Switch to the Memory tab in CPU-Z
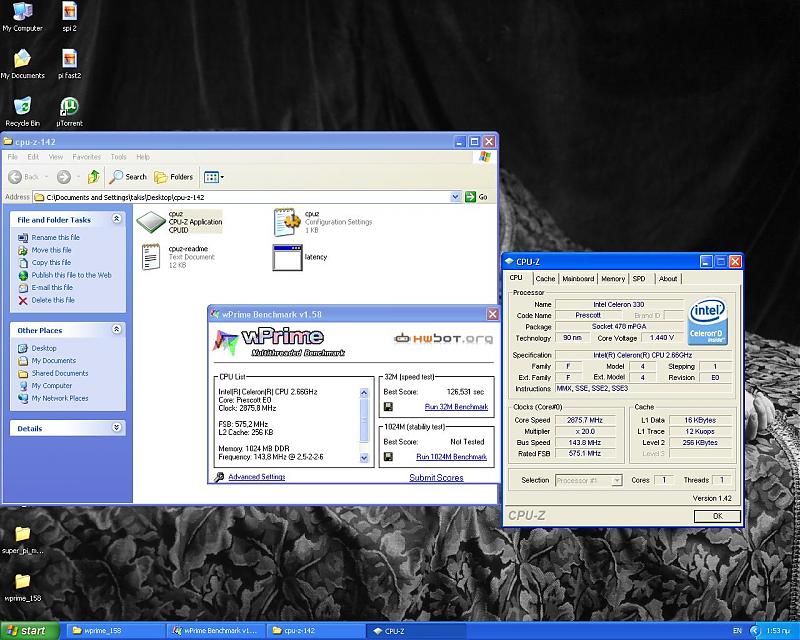This screenshot has width=800, height=640. click(613, 279)
